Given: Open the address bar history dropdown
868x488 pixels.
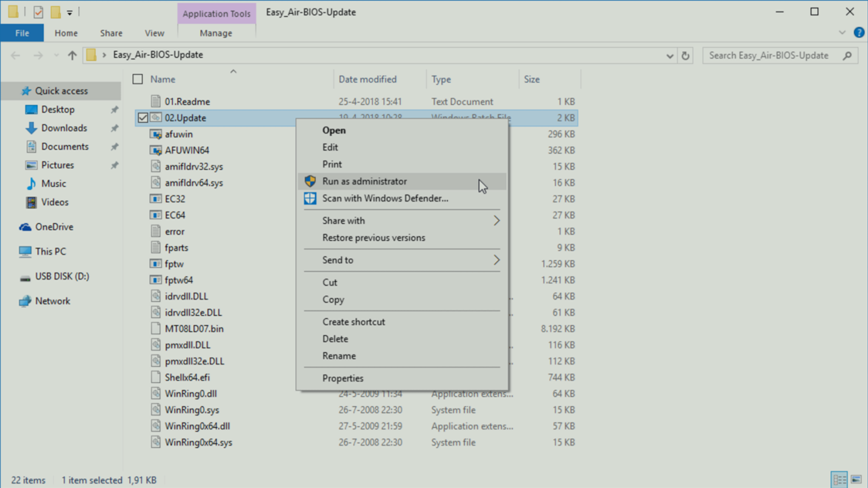Looking at the screenshot, I should click(x=670, y=56).
